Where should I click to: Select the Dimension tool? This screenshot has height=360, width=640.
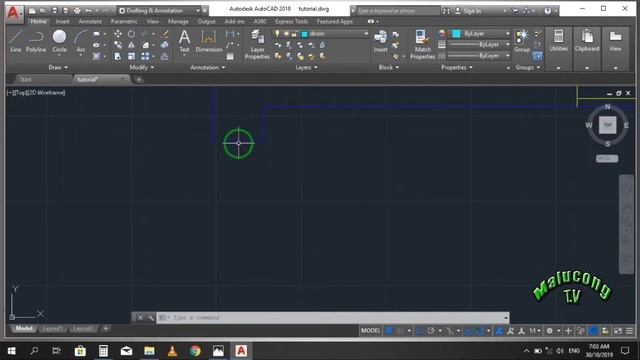click(209, 41)
